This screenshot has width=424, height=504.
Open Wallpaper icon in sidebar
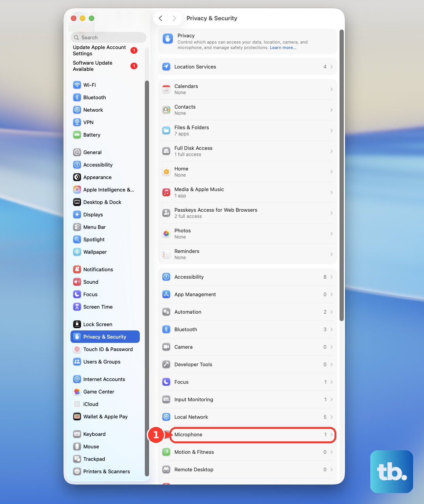click(77, 252)
